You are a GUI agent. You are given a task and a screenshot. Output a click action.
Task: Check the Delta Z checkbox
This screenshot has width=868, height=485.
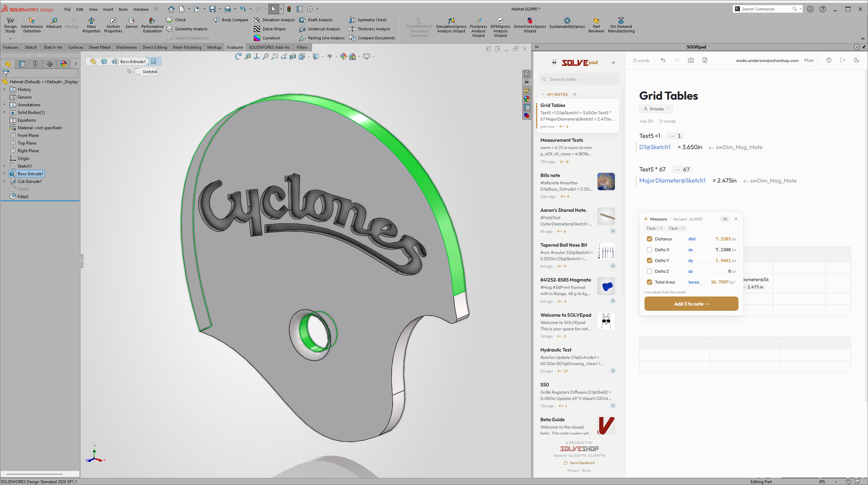click(649, 271)
